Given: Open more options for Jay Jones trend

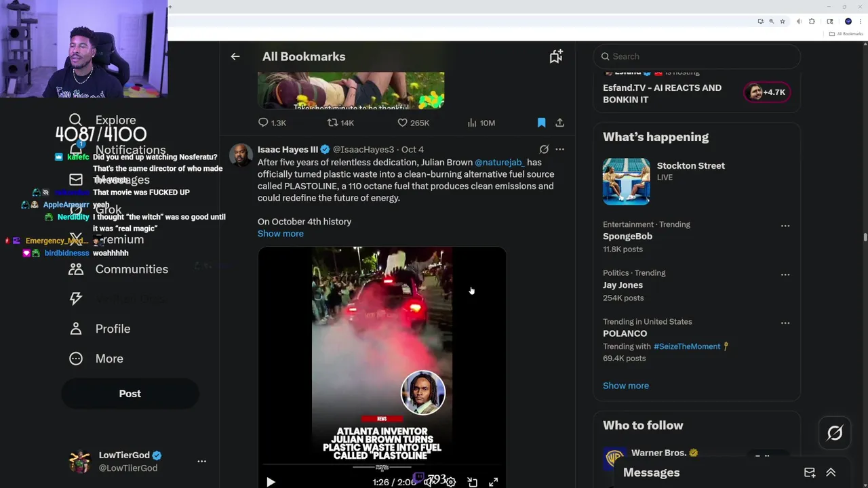Looking at the screenshot, I should click(x=785, y=274).
